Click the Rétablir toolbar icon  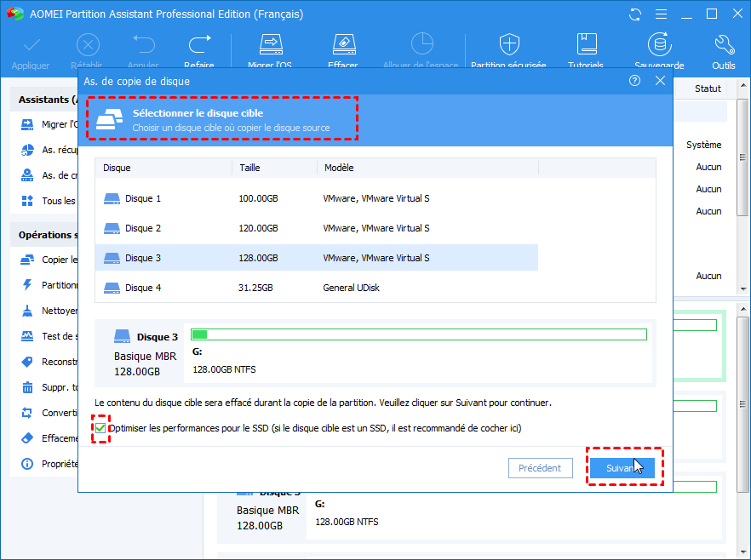(88, 45)
